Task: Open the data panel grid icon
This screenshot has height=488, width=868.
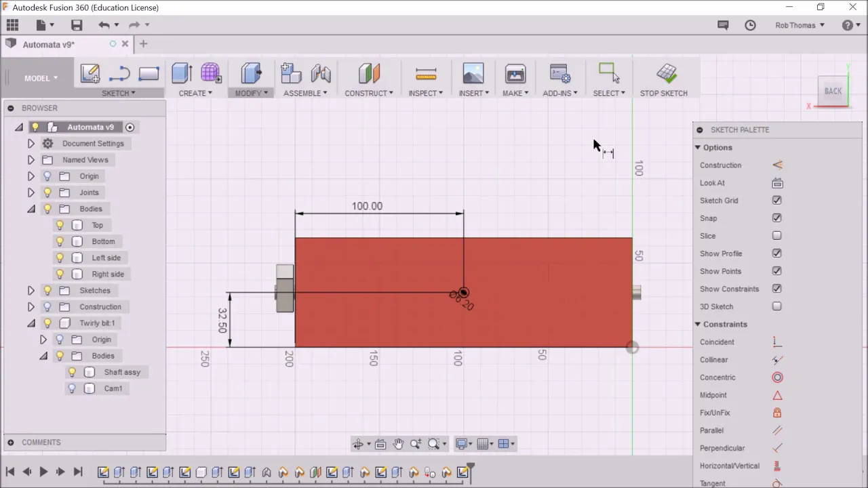Action: point(12,25)
